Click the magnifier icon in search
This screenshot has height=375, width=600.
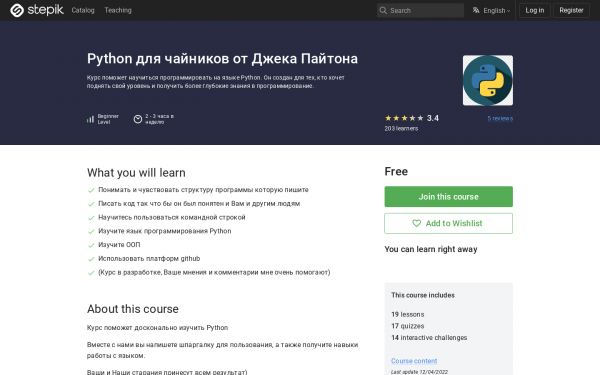pyautogui.click(x=383, y=10)
